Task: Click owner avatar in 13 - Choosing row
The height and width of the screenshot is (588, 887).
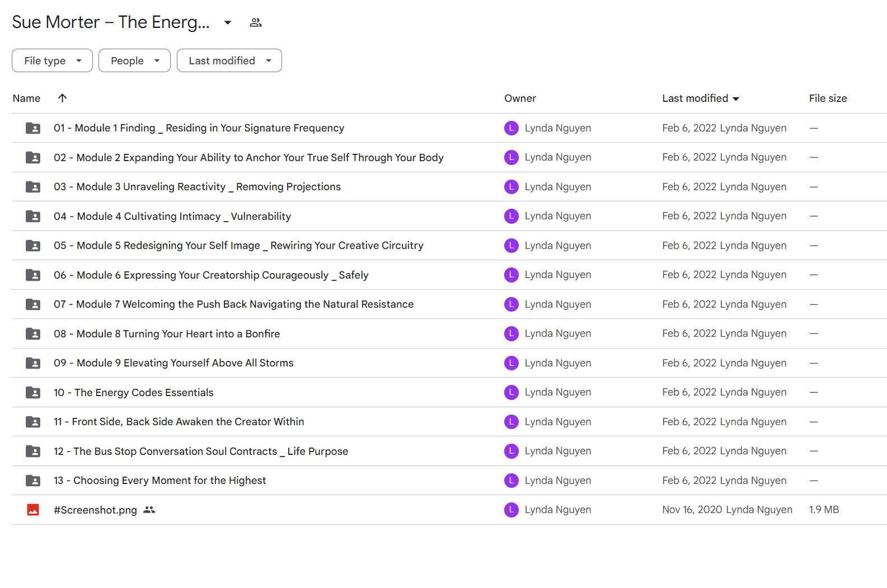Action: click(511, 481)
